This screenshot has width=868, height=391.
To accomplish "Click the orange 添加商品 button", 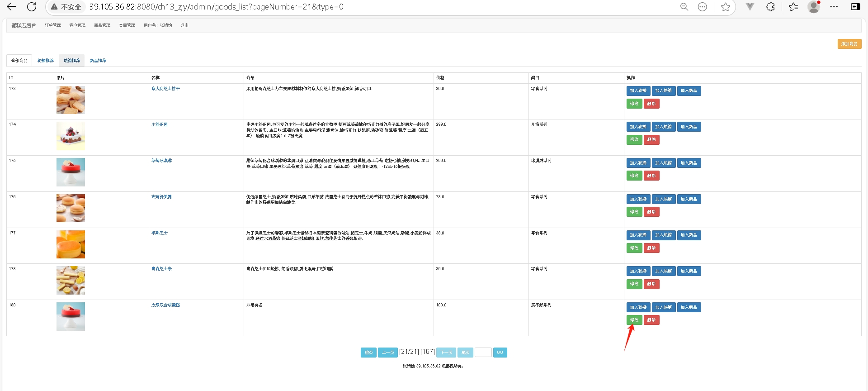I will click(x=849, y=44).
